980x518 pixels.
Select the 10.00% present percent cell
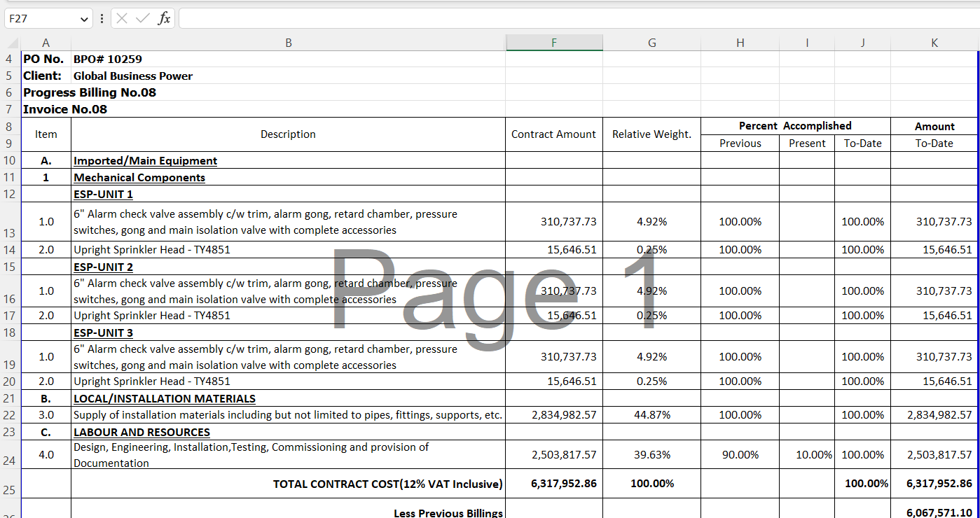click(x=807, y=454)
